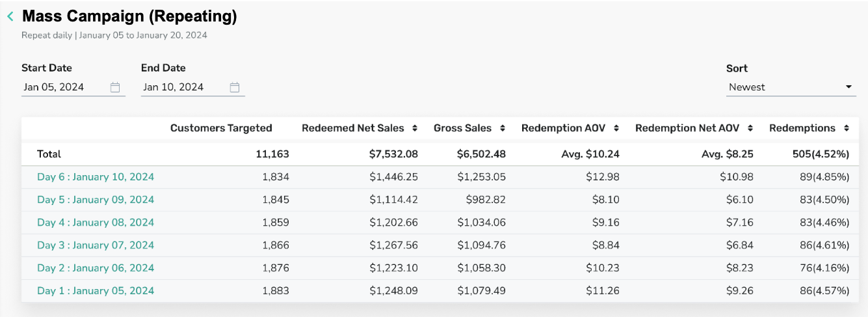Sort by Redemption Net AOV arrows
The width and height of the screenshot is (868, 317).
coord(750,128)
